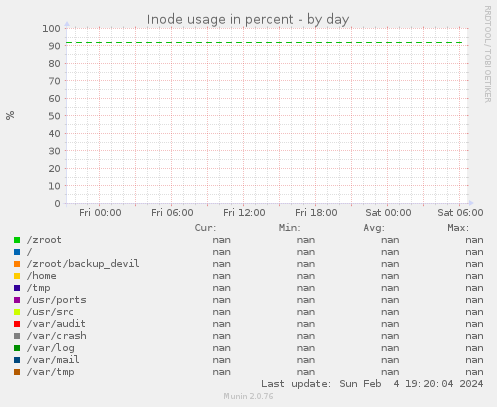The width and height of the screenshot is (497, 407).
Task: Select the /usr/src legend label
Action: 50,312
